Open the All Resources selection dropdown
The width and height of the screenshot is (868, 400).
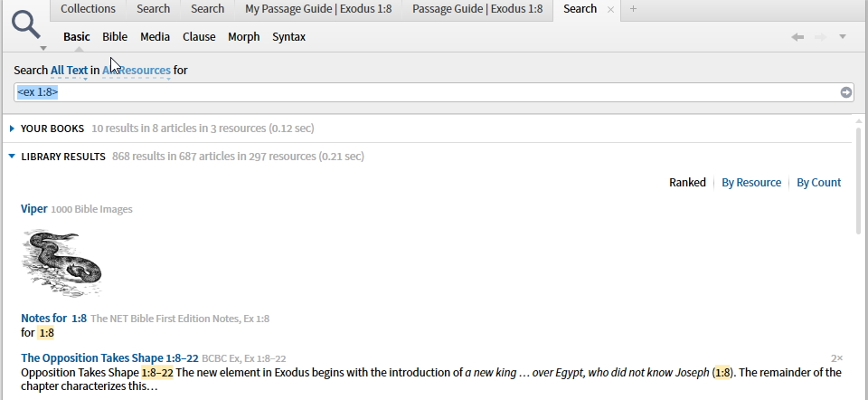tap(137, 71)
